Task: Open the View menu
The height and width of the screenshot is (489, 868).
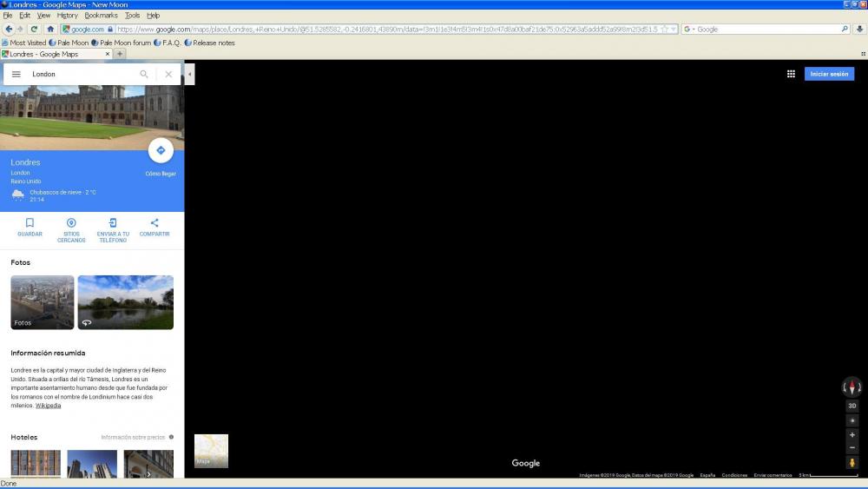Action: [43, 16]
